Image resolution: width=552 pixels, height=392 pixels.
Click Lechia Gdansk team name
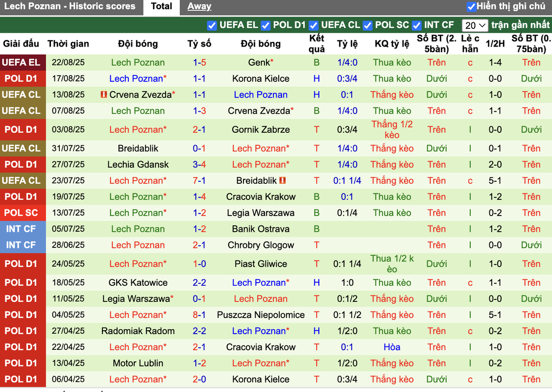point(138,165)
